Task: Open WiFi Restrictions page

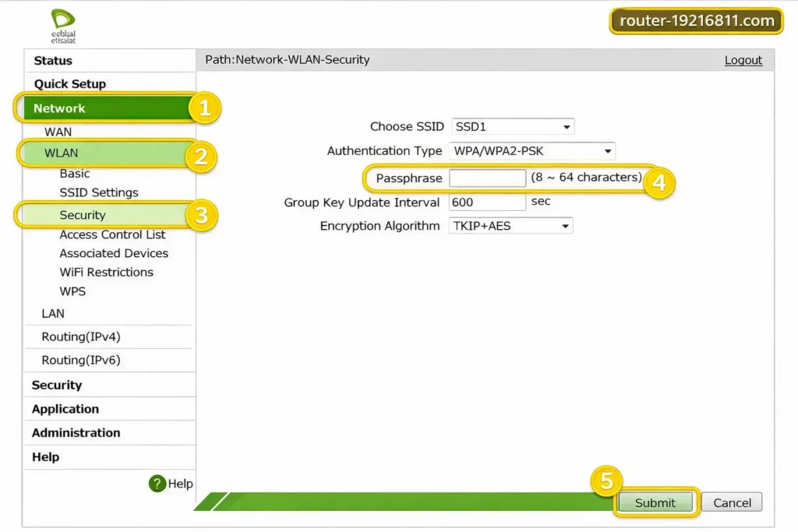Action: (106, 272)
